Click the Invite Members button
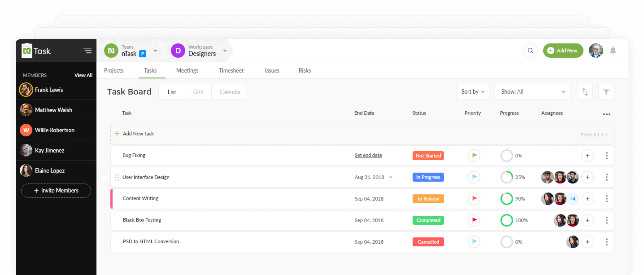 pos(56,191)
